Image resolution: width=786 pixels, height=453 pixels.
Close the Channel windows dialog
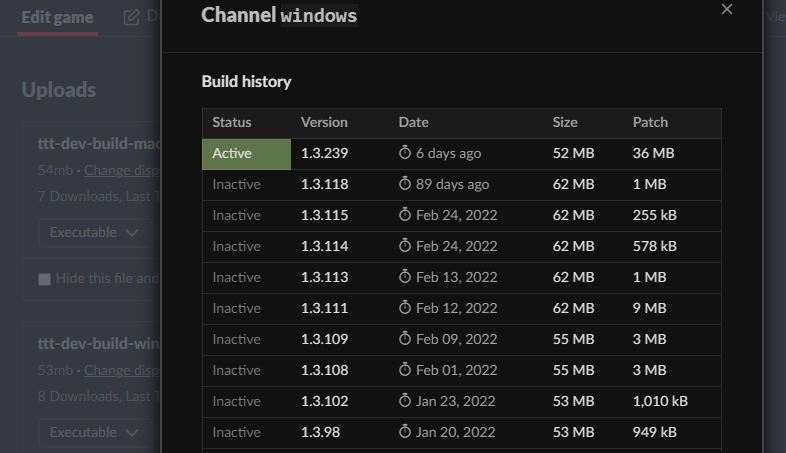coord(727,9)
